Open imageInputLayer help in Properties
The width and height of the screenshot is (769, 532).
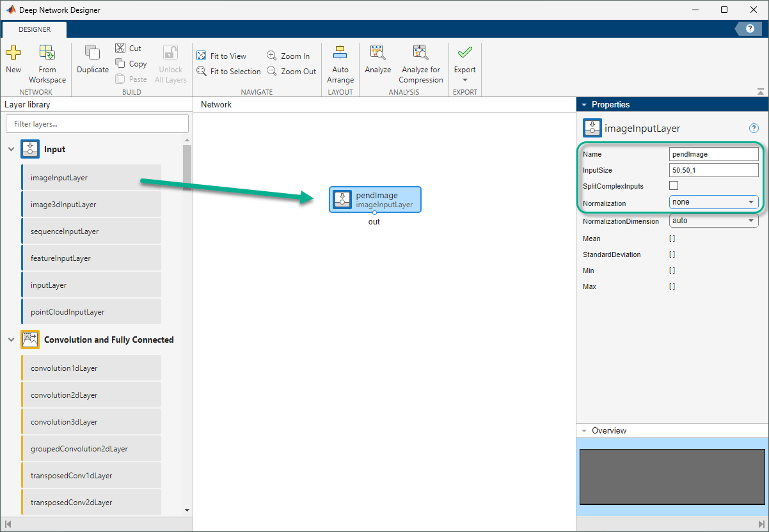click(x=754, y=129)
